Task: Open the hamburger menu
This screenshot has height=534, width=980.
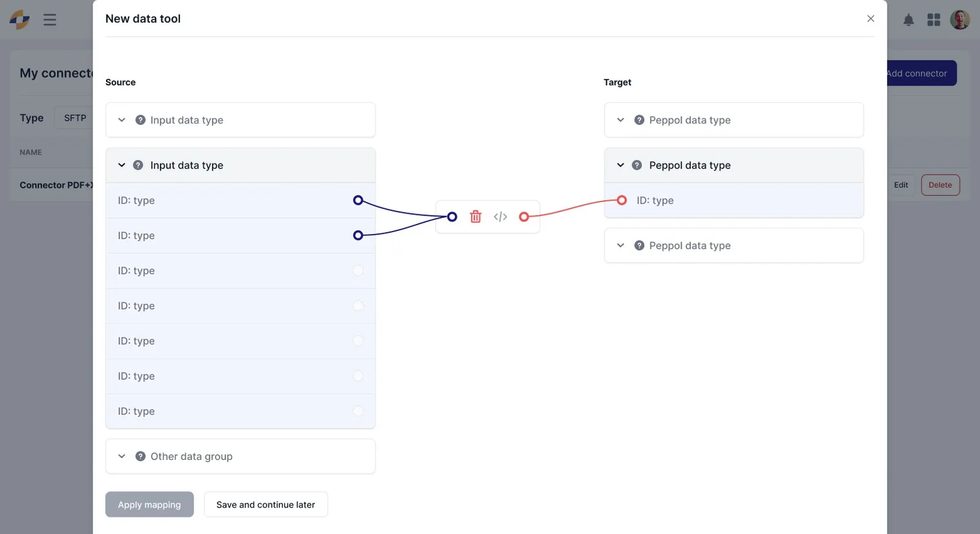Action: 50,20
